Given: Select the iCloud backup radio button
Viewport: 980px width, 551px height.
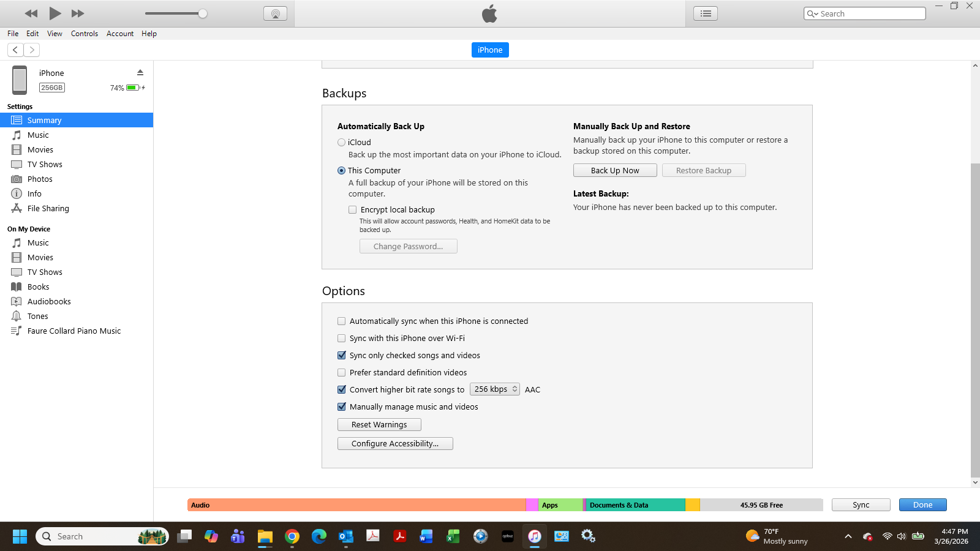Looking at the screenshot, I should tap(342, 142).
